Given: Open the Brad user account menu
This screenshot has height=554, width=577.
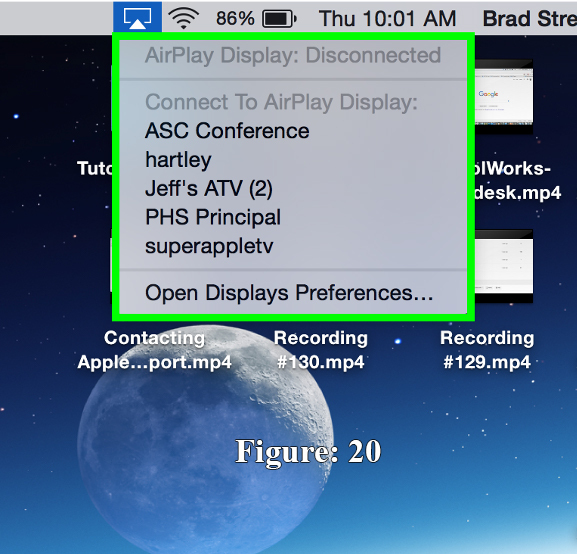Looking at the screenshot, I should pyautogui.click(x=530, y=18).
